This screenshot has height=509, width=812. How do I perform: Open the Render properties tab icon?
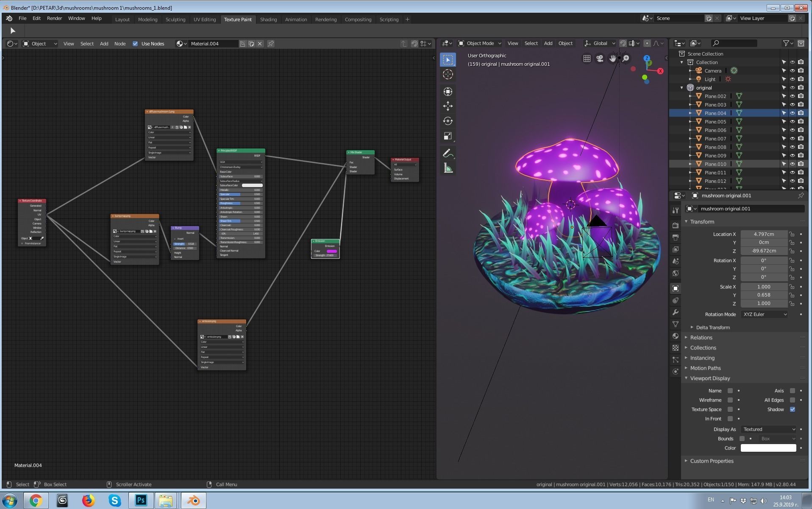click(x=676, y=226)
